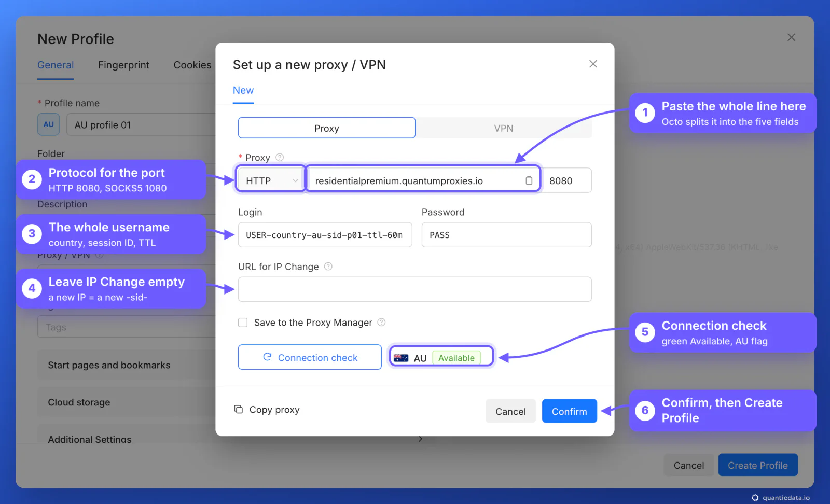830x504 pixels.
Task: Close the New Profile window
Action: [x=791, y=37]
